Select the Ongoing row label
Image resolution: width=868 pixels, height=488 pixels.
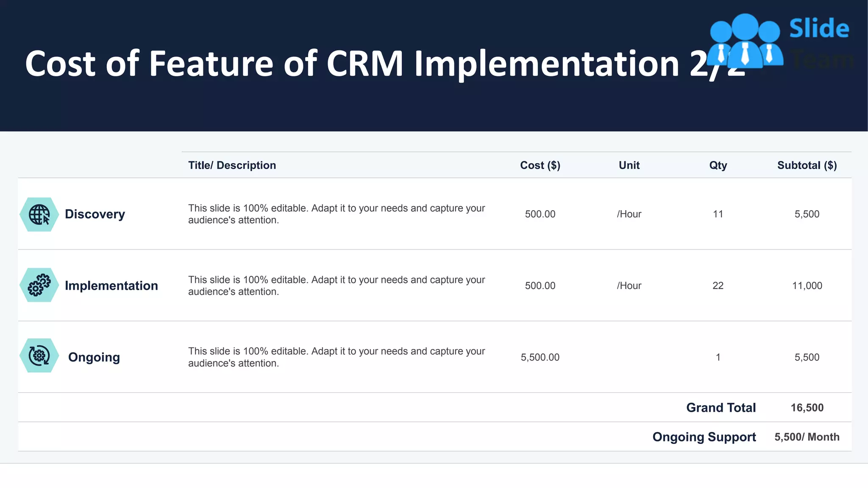tap(94, 358)
